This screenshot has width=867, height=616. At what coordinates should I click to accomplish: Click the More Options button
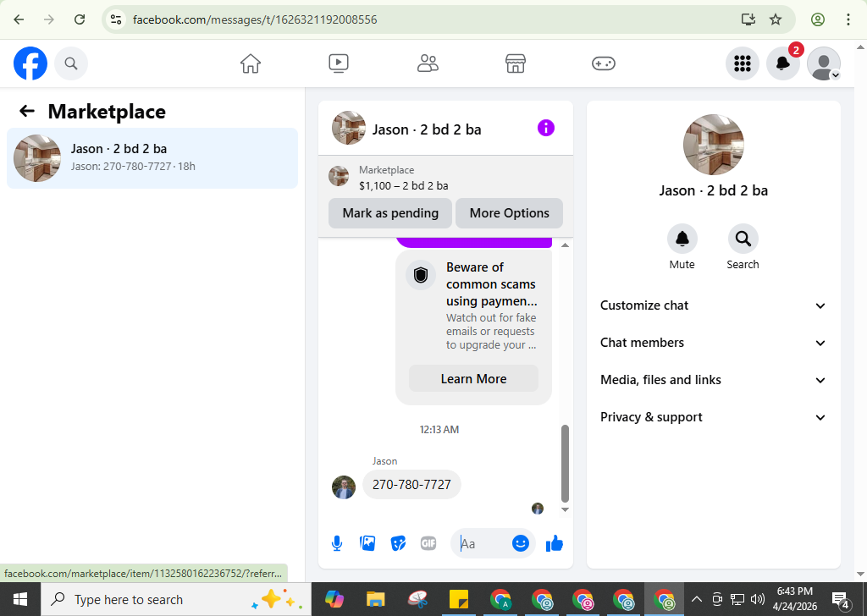point(509,213)
